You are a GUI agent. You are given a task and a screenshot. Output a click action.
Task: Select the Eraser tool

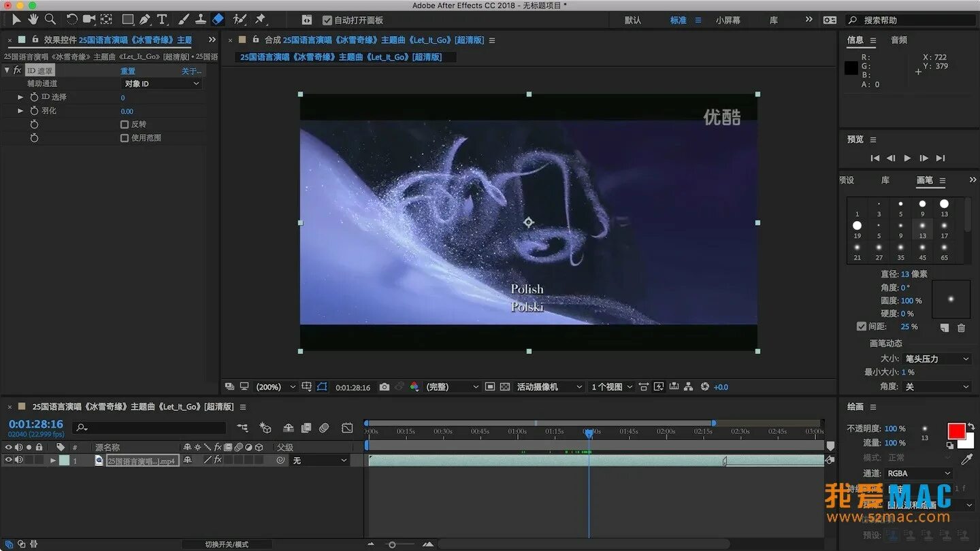point(218,20)
